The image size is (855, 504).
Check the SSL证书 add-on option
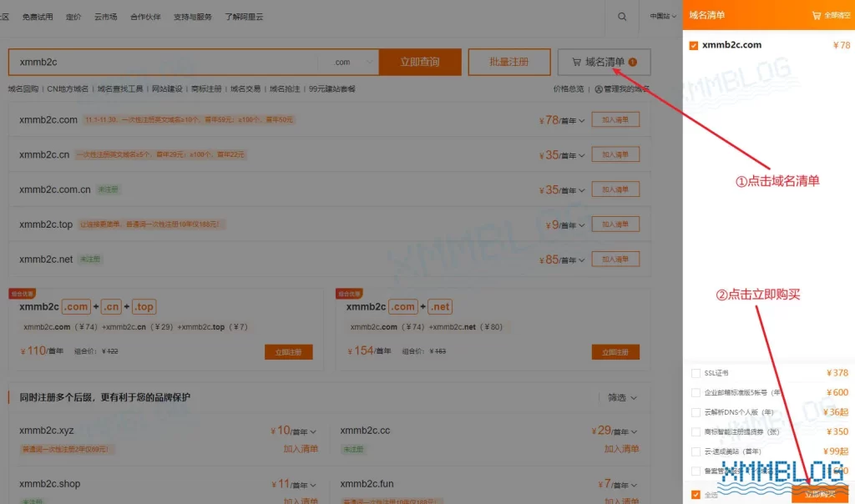click(696, 373)
